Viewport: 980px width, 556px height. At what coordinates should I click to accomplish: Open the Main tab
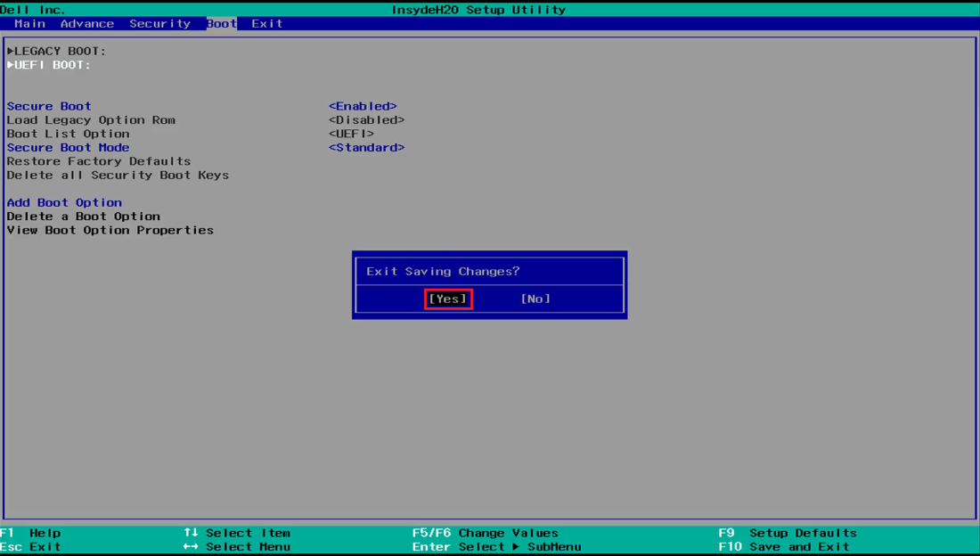point(29,23)
